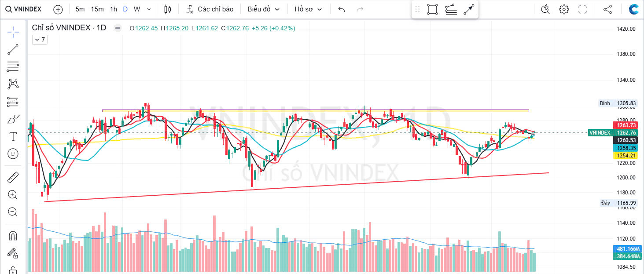
Task: Expand the timeframe dropdown chevron after W
Action: [149, 9]
